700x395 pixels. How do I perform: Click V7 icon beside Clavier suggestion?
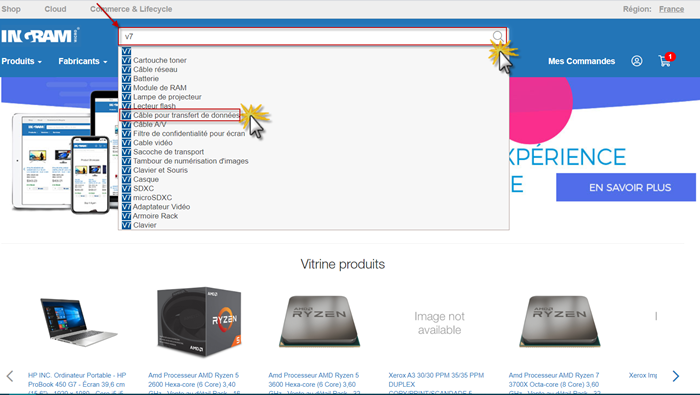[x=126, y=225]
